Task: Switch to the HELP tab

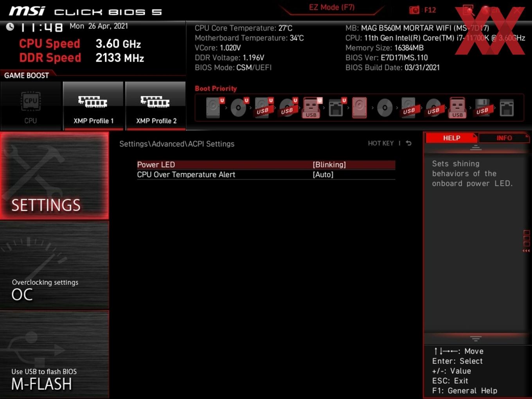Action: coord(451,138)
